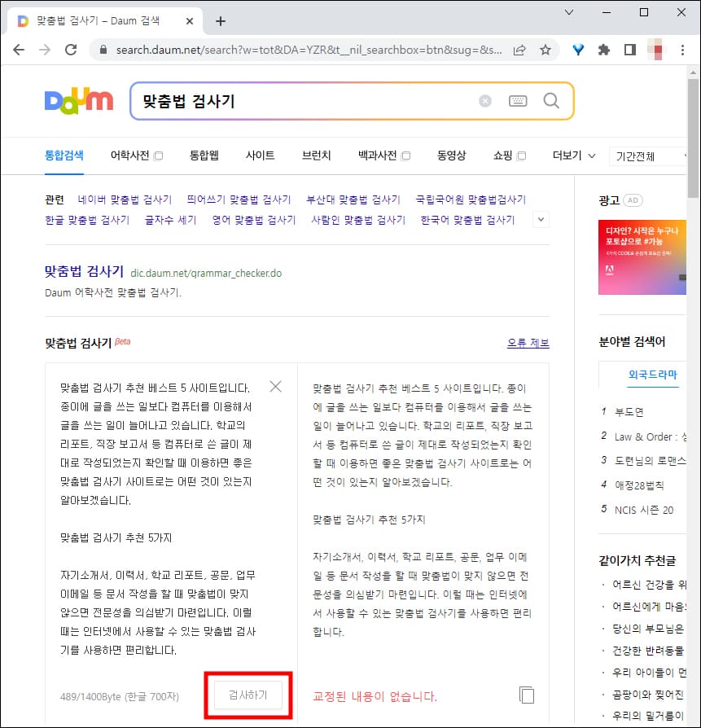
Task: Open the virtual keyboard icon in search box
Action: pos(518,99)
